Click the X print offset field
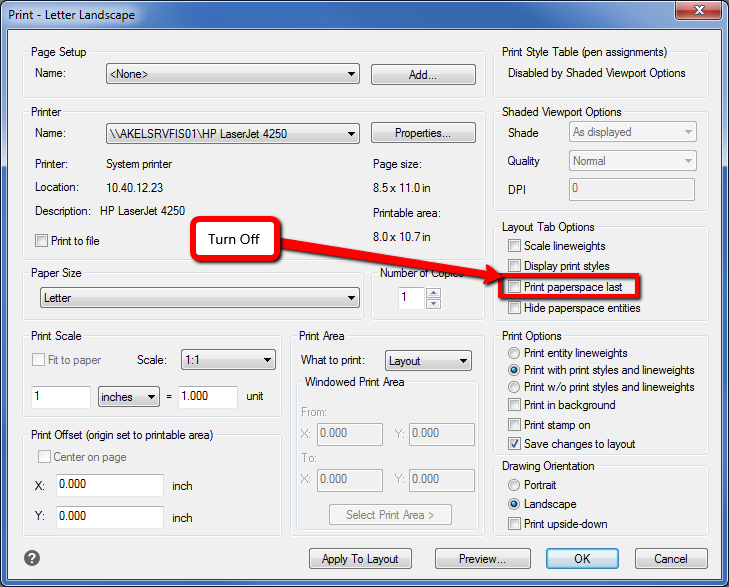729x587 pixels. click(110, 486)
